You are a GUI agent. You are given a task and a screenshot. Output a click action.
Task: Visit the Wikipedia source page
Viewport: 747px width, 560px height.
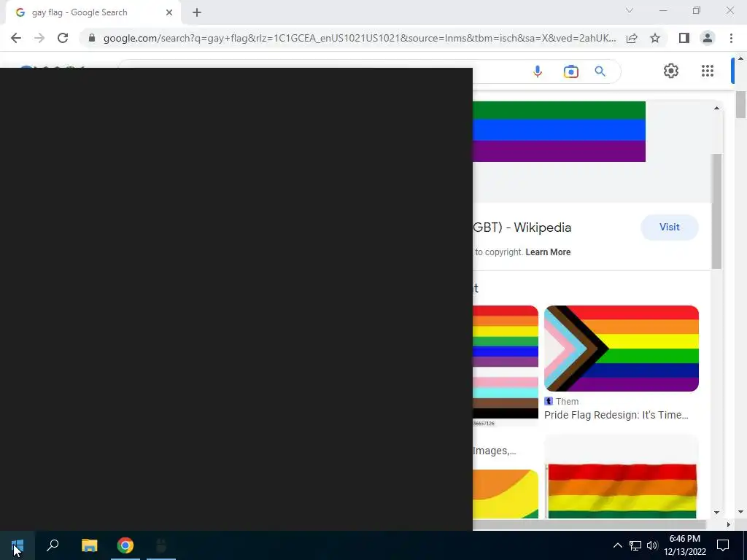tap(670, 227)
